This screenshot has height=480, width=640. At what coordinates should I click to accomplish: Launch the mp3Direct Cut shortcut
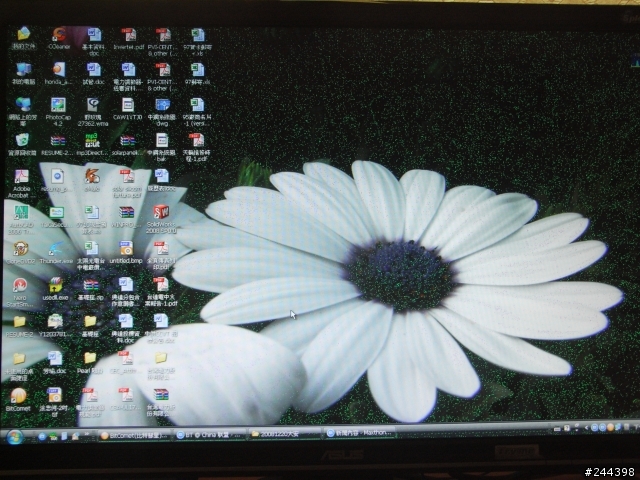click(93, 144)
